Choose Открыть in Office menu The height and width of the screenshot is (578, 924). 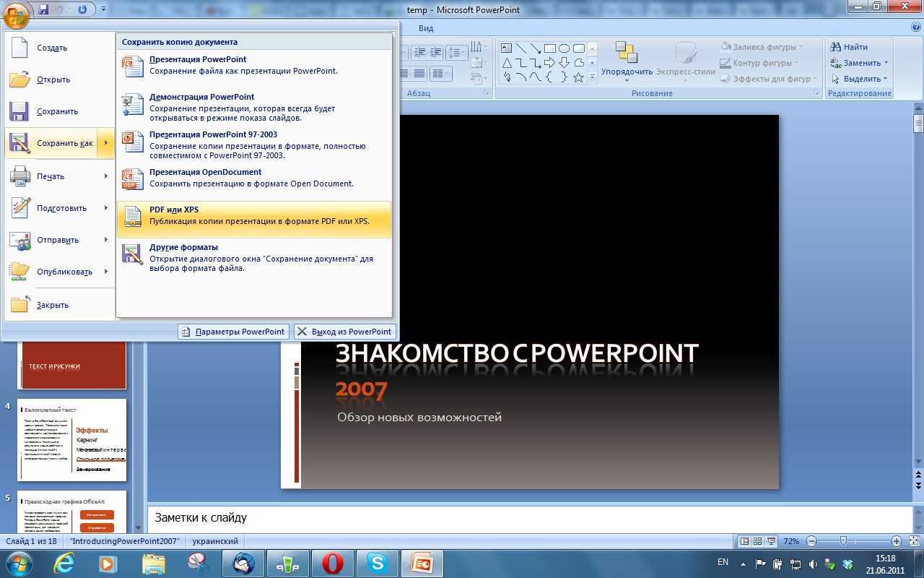point(59,79)
